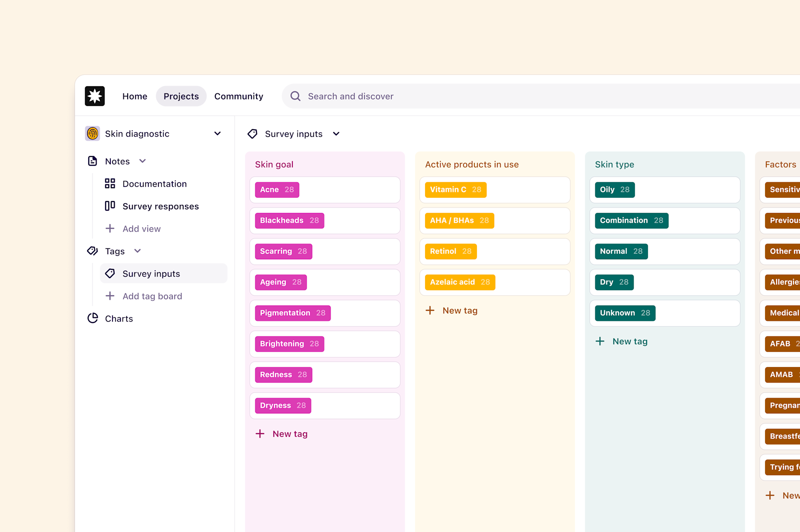
Task: Select the Acne tag
Action: (277, 190)
